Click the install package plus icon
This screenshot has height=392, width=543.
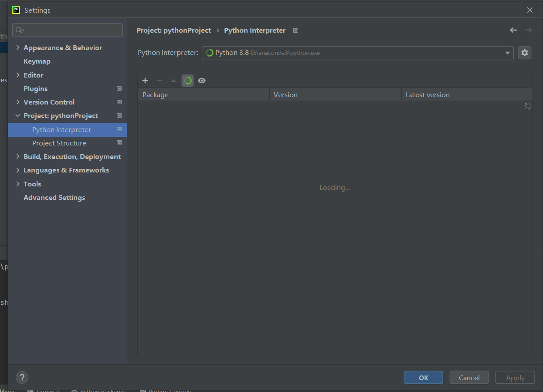[x=145, y=81]
